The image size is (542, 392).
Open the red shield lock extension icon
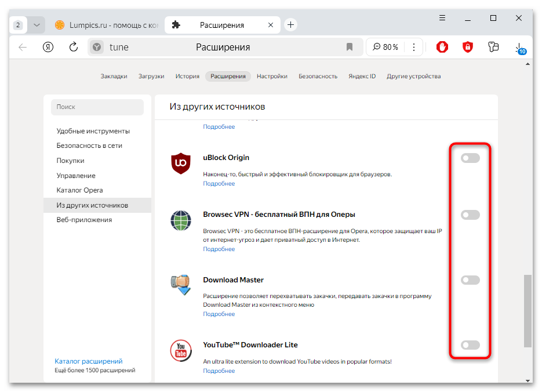click(x=468, y=47)
